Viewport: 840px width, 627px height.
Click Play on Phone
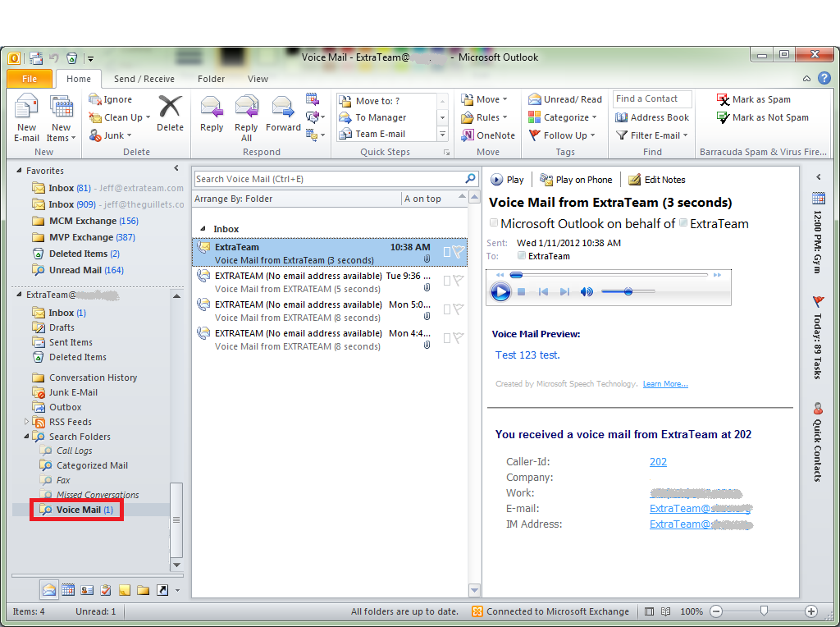pos(576,180)
